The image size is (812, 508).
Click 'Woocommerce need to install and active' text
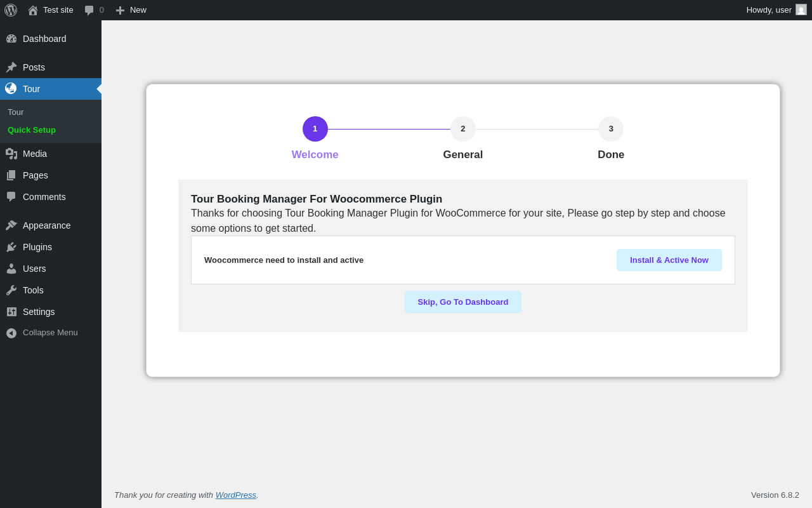[x=284, y=260]
